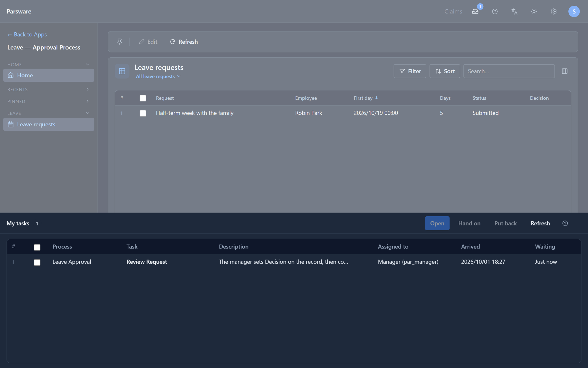Viewport: 588px width, 368px height.
Task: Expand the PINNED sidebar section
Action: coord(87,101)
